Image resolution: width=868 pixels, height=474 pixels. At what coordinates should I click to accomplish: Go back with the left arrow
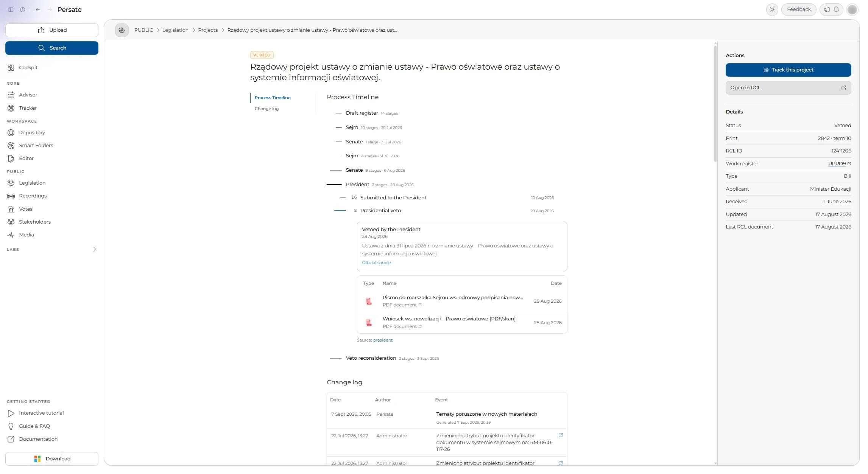point(38,10)
